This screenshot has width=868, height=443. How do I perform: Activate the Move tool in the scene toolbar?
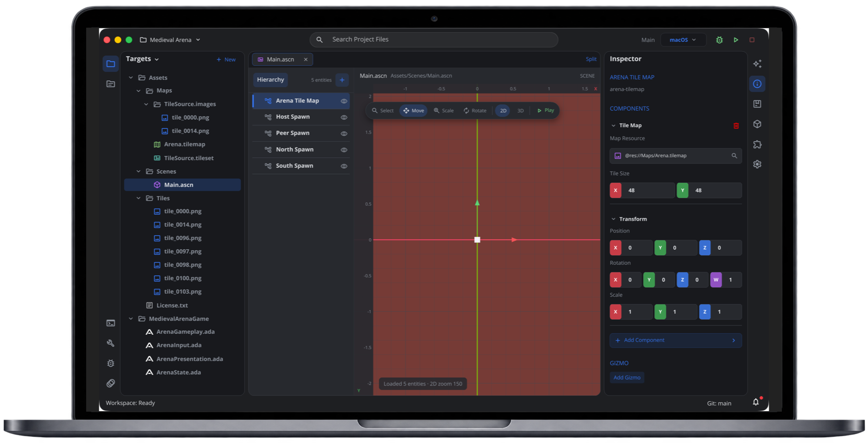pyautogui.click(x=414, y=111)
